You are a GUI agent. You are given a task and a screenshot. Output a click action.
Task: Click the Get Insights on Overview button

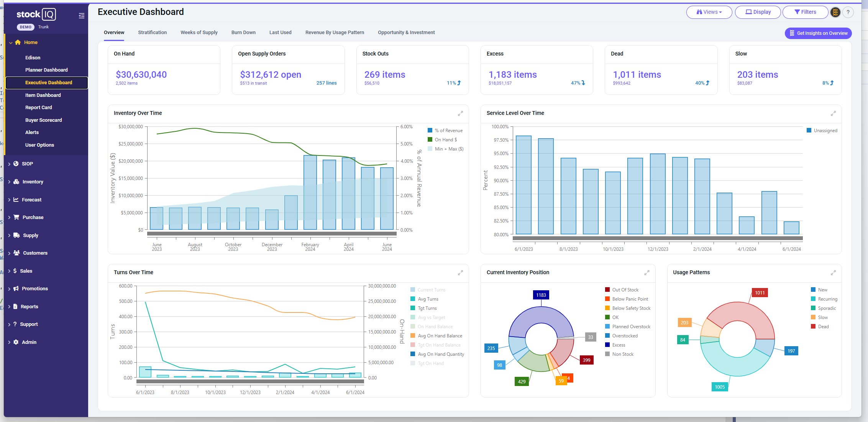point(818,33)
